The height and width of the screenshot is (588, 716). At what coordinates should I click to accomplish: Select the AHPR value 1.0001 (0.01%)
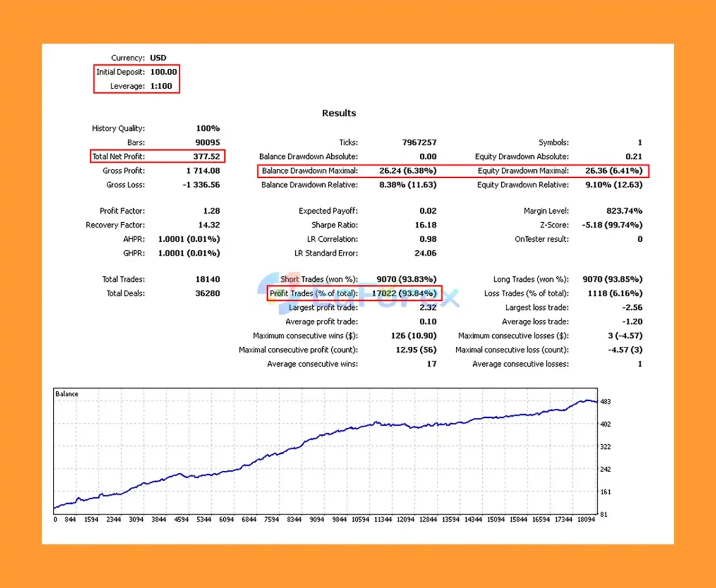(x=189, y=239)
